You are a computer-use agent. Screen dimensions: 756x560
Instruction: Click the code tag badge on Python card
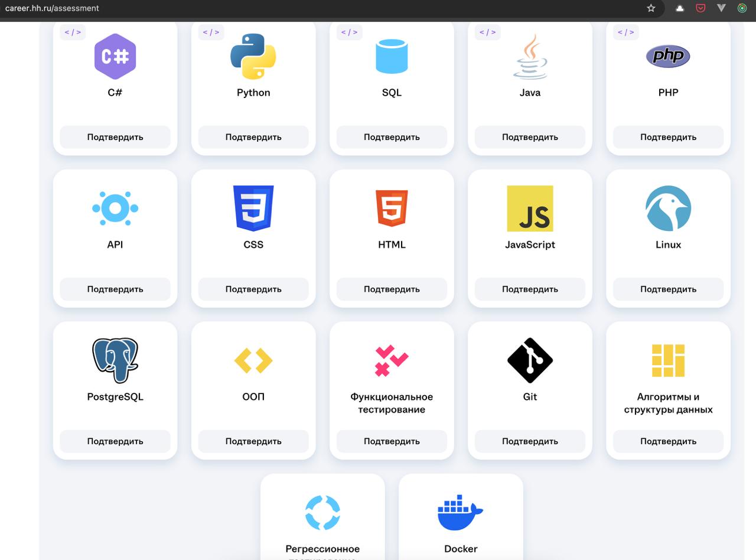coord(211,32)
